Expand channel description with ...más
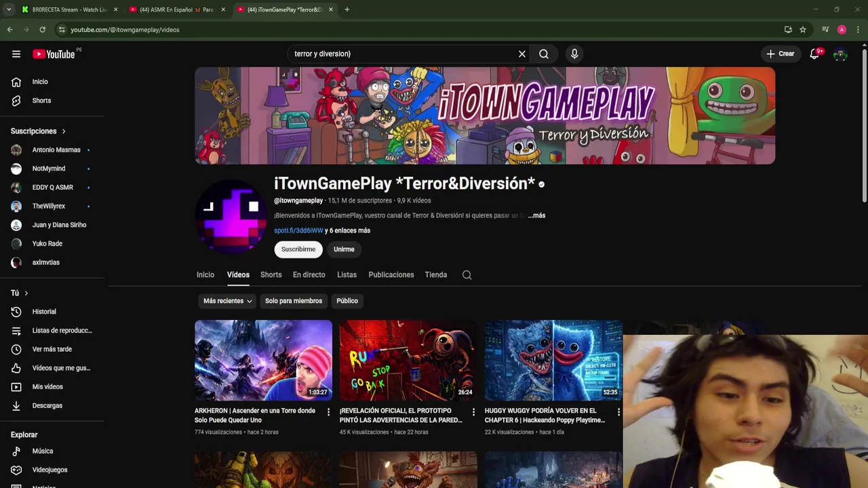868x488 pixels. coord(536,216)
